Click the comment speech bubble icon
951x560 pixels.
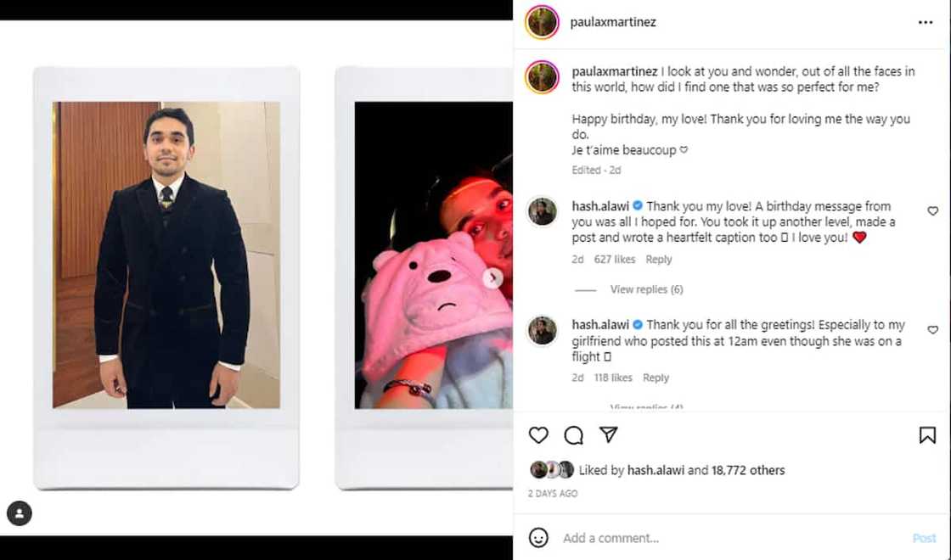574,435
